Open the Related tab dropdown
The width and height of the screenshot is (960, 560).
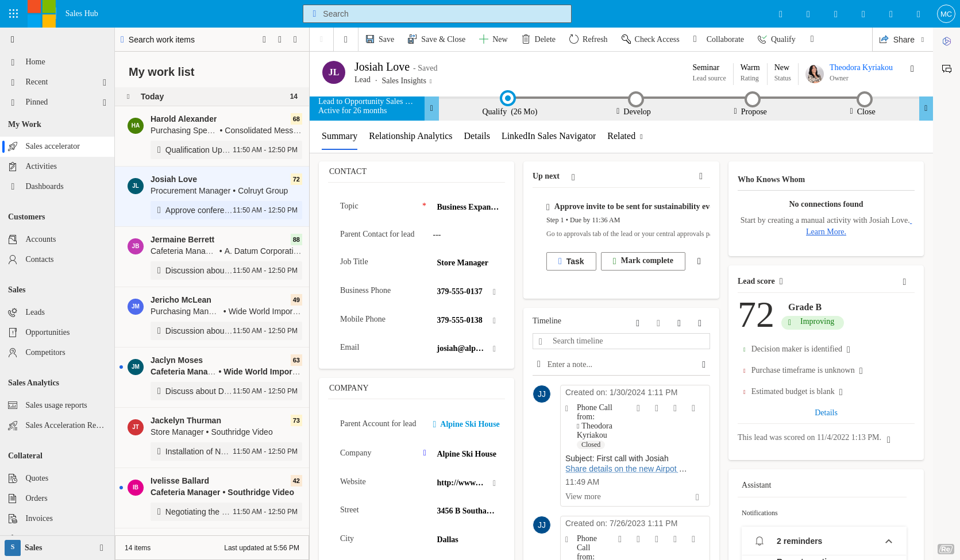(625, 136)
